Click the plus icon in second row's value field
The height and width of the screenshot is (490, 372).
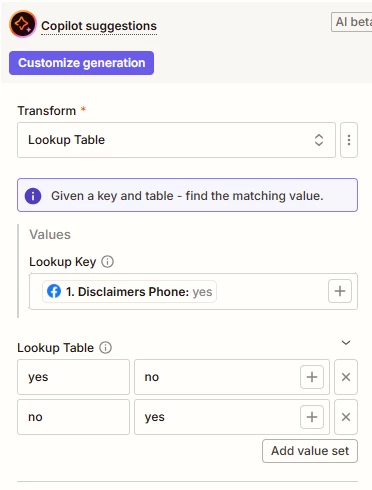click(312, 417)
